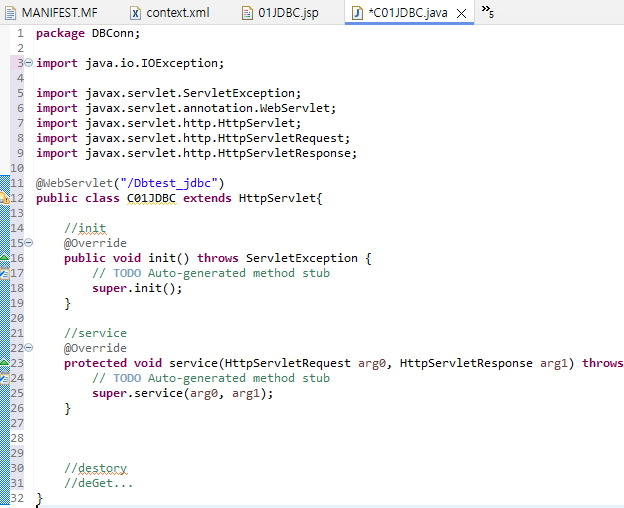Select the *C01JDBC.java tab

(408, 13)
